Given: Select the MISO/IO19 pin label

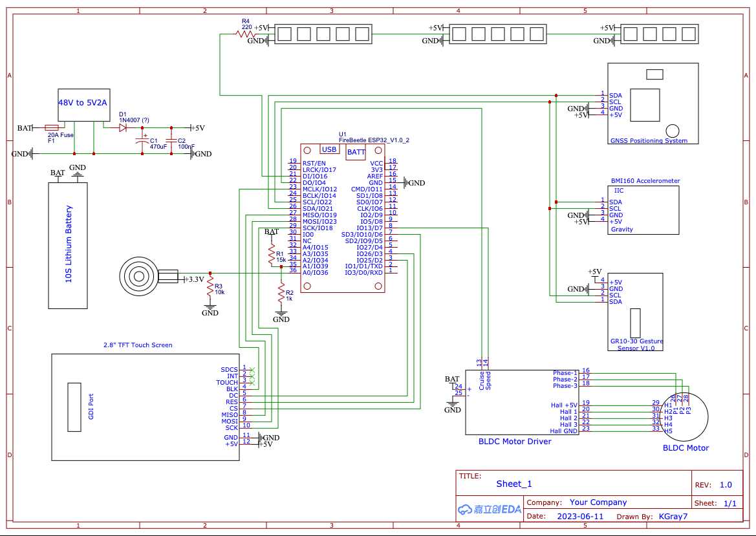Looking at the screenshot, I should [x=319, y=215].
